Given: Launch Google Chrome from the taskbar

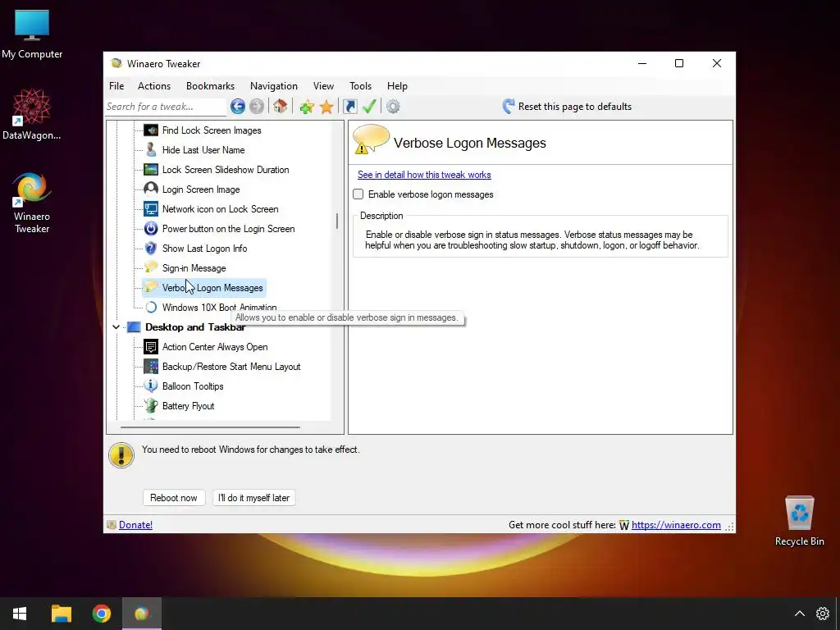Looking at the screenshot, I should tap(102, 614).
